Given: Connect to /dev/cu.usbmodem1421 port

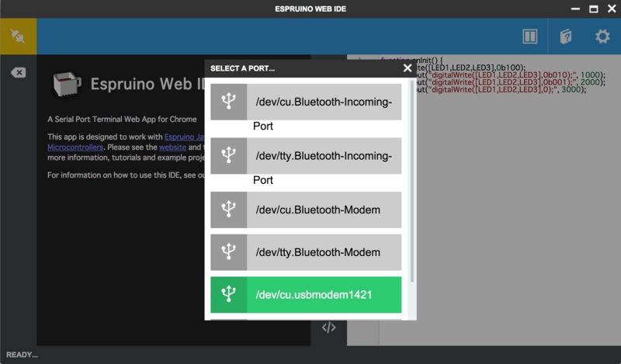Looking at the screenshot, I should point(306,295).
